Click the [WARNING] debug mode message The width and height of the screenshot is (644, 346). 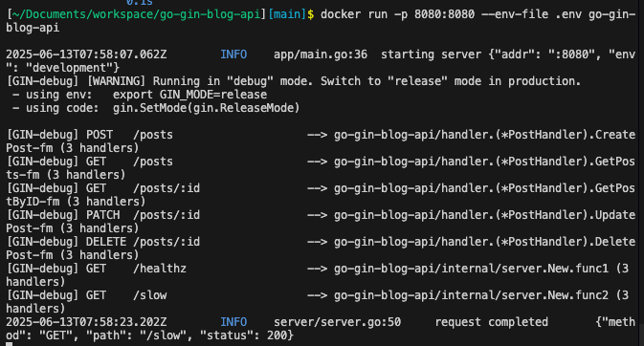[x=334, y=81]
